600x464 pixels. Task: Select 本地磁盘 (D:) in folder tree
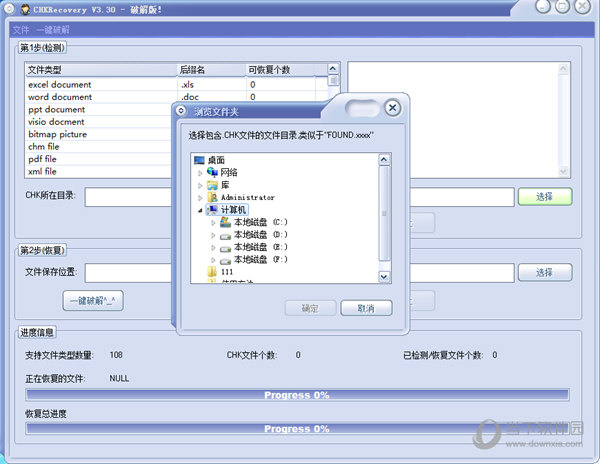(x=261, y=234)
